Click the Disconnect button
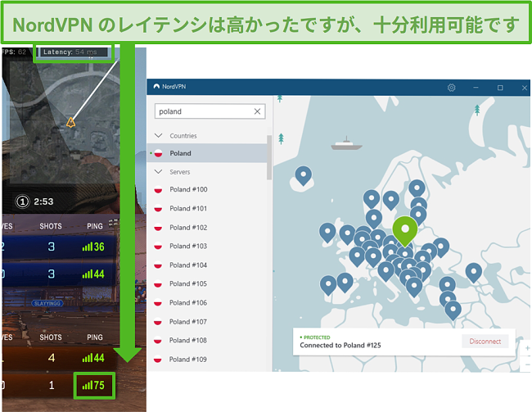This screenshot has width=532, height=412. point(485,342)
